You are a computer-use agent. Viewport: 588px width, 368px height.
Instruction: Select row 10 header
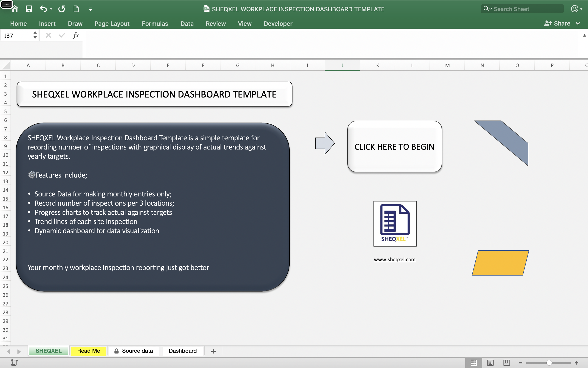5,155
